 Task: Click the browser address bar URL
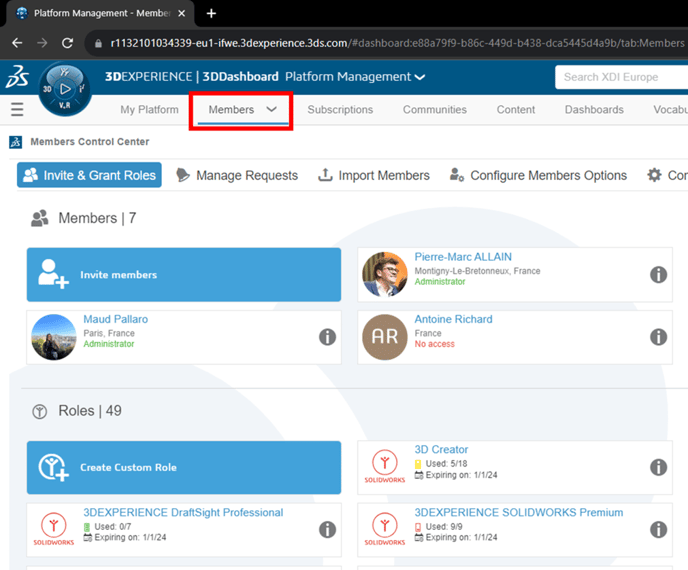(397, 43)
